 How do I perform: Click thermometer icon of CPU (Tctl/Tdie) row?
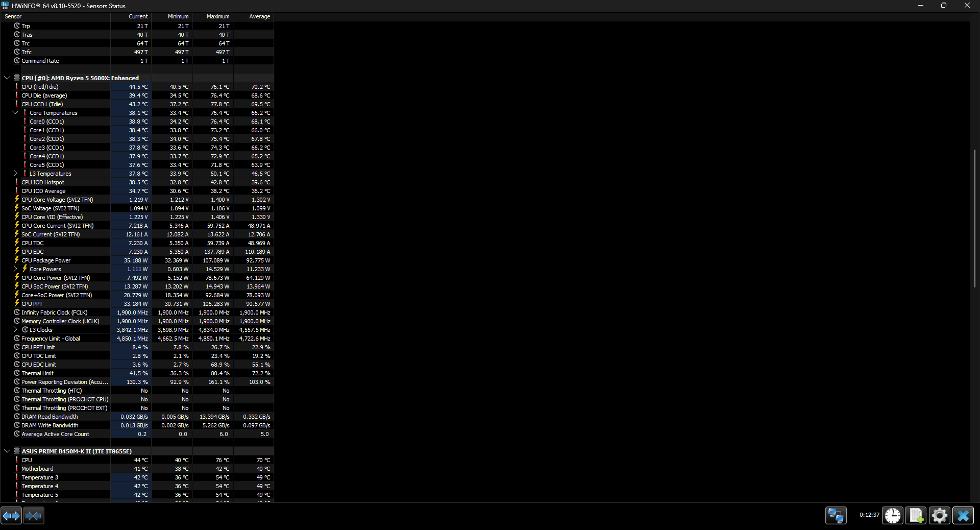17,87
